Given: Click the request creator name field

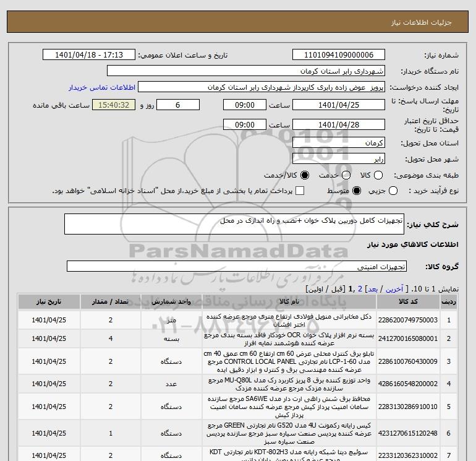Looking at the screenshot, I should click(x=261, y=87).
